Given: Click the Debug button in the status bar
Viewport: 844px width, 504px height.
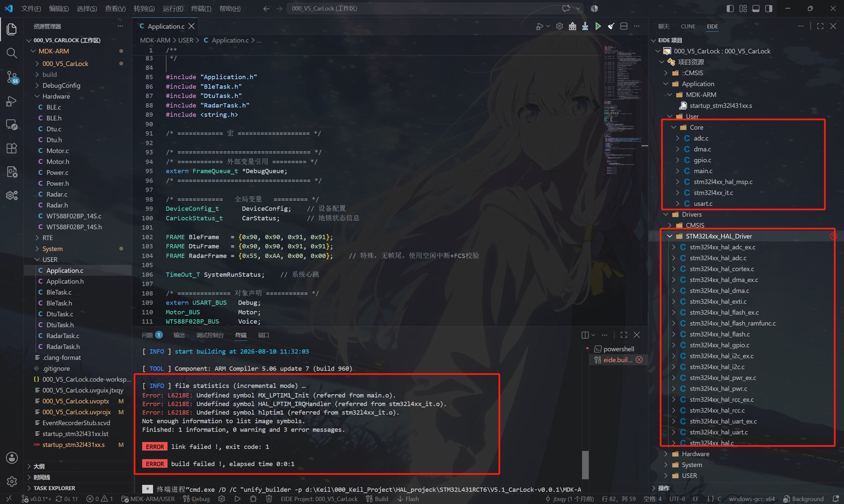Looking at the screenshot, I should (196, 499).
